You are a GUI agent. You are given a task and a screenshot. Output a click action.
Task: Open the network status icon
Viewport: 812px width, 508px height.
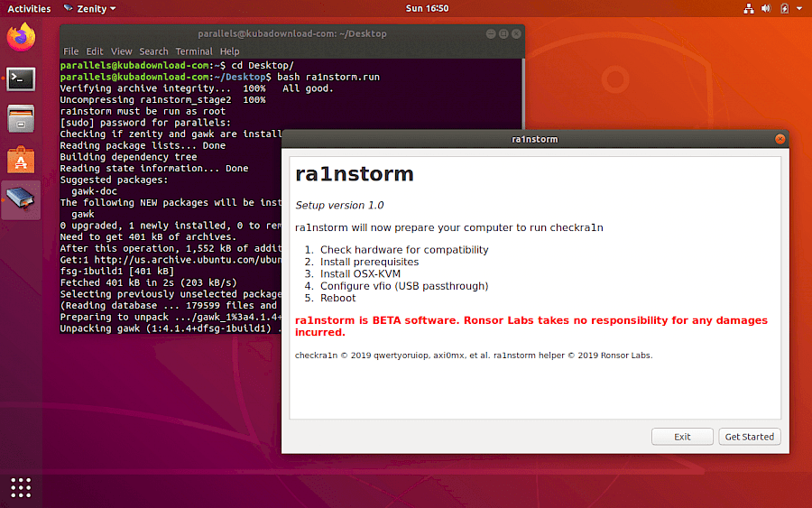[748, 8]
